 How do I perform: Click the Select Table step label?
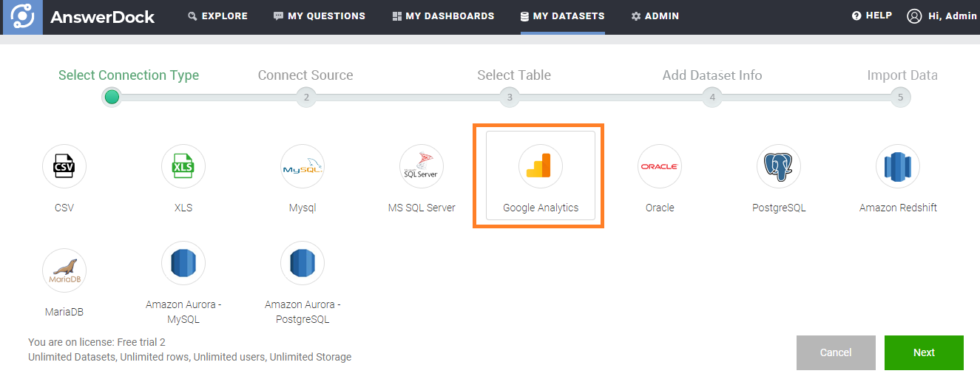pos(514,75)
